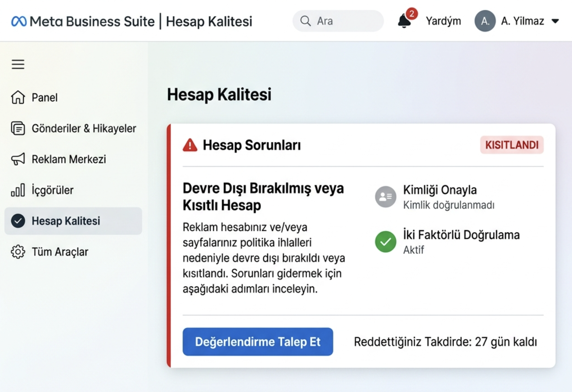Click the Meta infinity logo
Image resolution: width=572 pixels, height=392 pixels.
(19, 21)
